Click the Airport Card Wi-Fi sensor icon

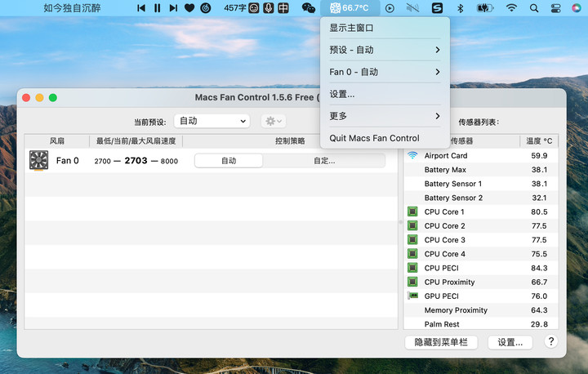412,155
